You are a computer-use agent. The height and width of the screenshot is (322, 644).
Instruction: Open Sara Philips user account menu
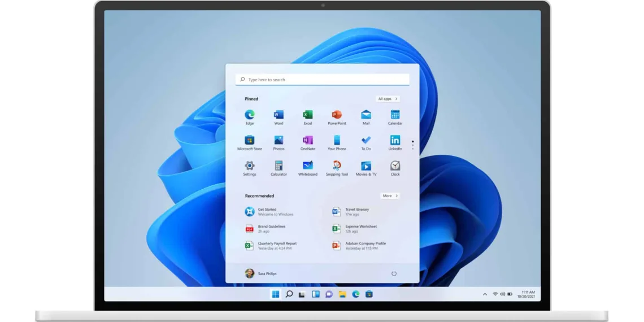pyautogui.click(x=261, y=273)
